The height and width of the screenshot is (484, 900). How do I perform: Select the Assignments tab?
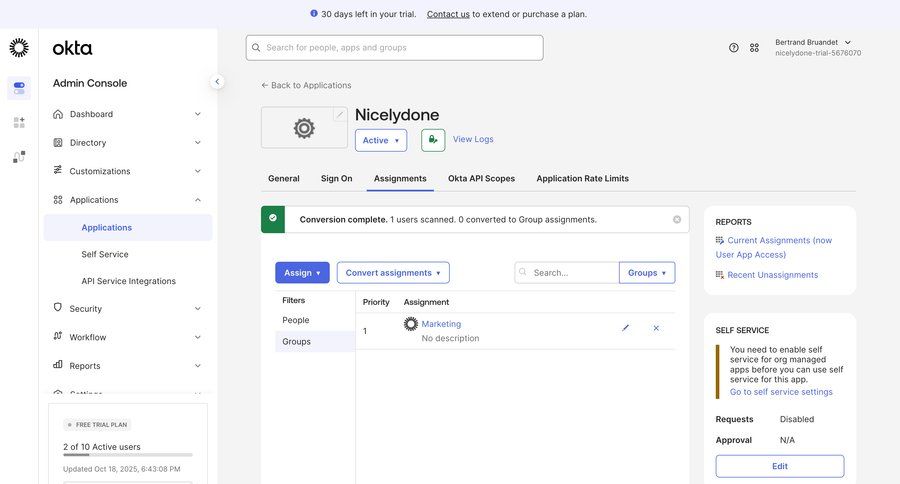[x=400, y=179]
